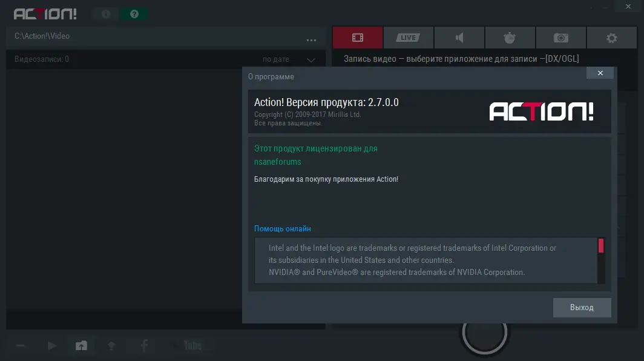Expand the 'по дате' sort dropdown
The height and width of the screenshot is (361, 644).
coord(311,60)
